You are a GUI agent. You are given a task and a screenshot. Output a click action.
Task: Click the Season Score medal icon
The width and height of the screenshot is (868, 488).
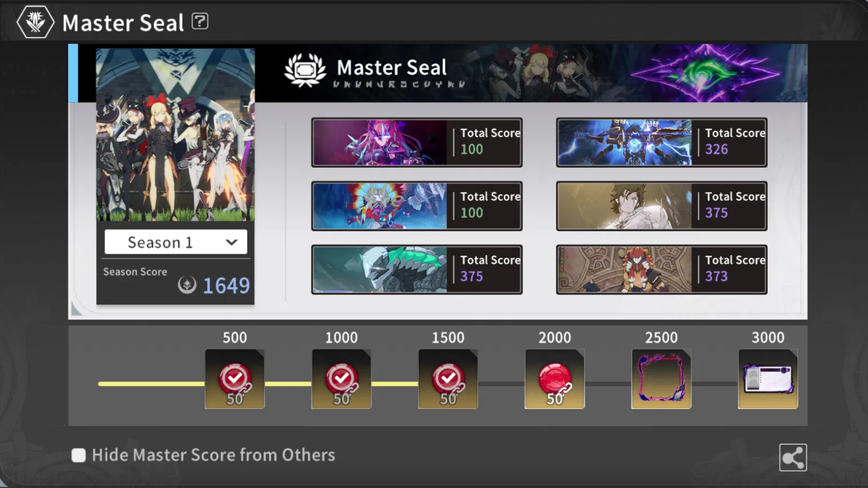pos(187,285)
